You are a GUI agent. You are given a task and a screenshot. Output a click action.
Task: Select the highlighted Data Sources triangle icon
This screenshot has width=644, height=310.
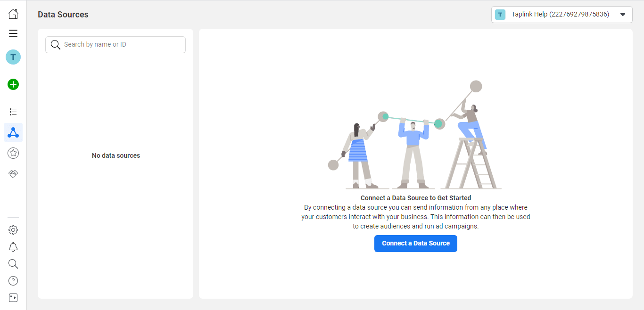click(13, 132)
